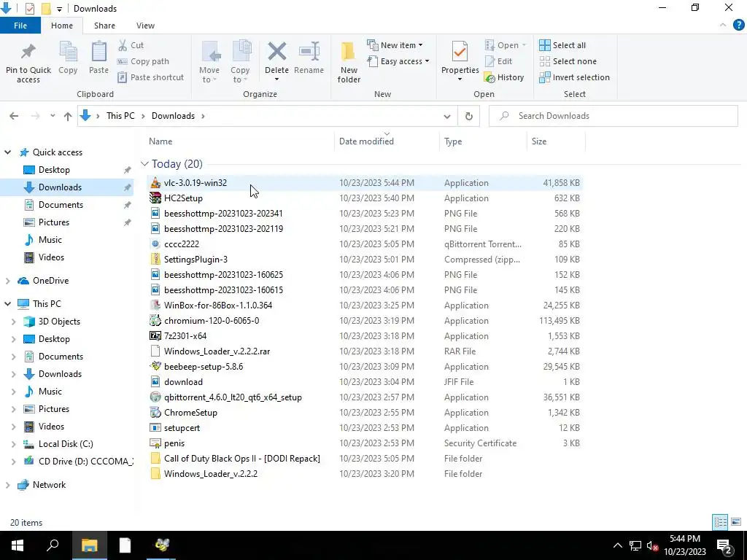The width and height of the screenshot is (747, 560).
Task: Click the Properties checkmark icon
Action: [x=460, y=52]
